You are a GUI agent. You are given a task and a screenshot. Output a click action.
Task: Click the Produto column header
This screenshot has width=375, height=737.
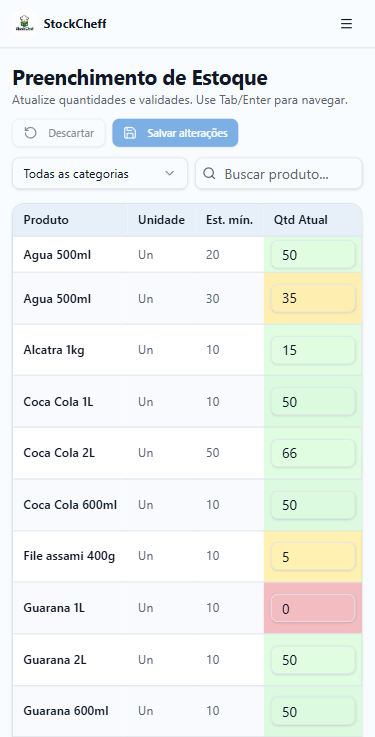tap(46, 220)
